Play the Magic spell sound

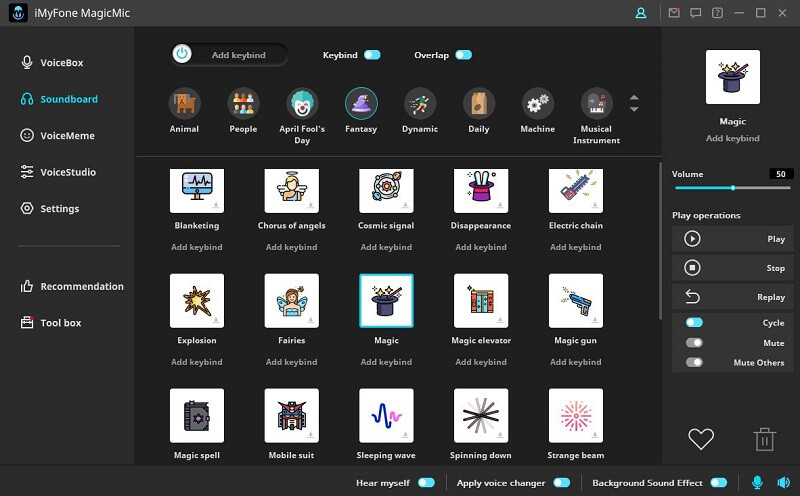(197, 415)
